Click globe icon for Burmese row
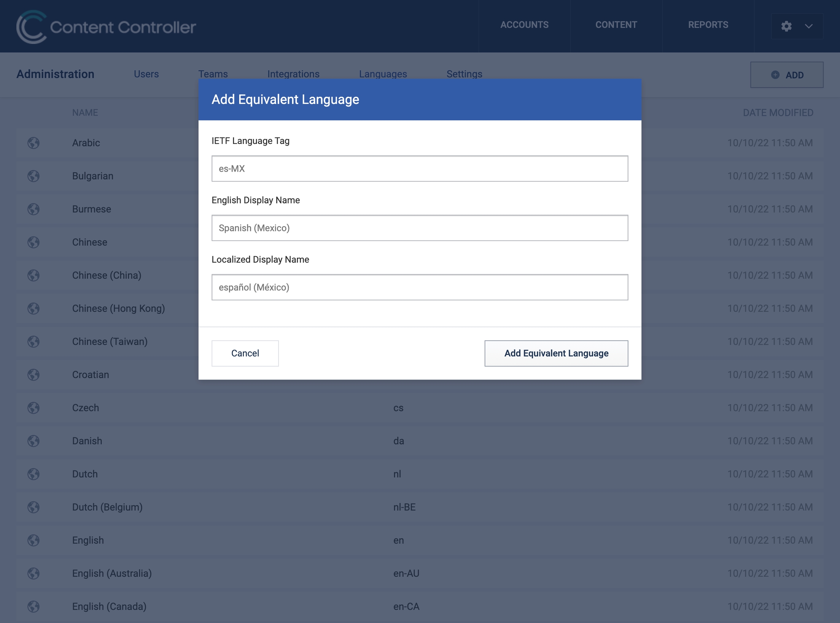This screenshot has height=623, width=840. click(34, 209)
